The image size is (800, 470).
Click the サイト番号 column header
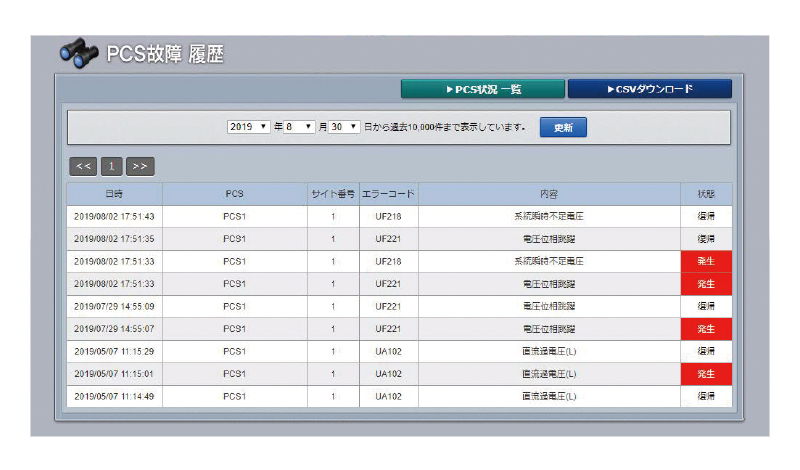333,194
